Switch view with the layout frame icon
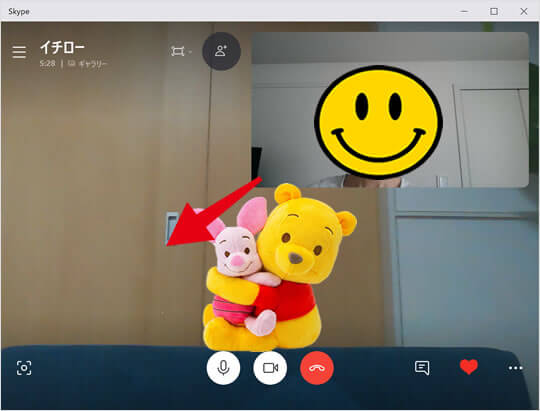This screenshot has width=540, height=411. [x=177, y=52]
